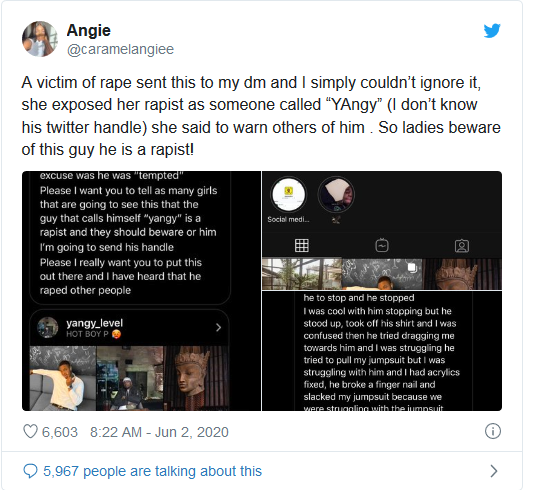Open the second story highlight circle
This screenshot has width=550, height=490.
336,200
